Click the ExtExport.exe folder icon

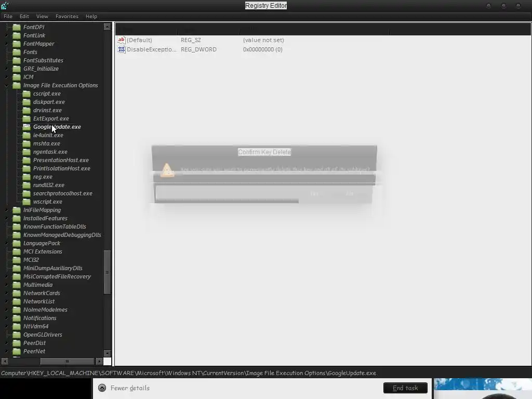pos(26,118)
